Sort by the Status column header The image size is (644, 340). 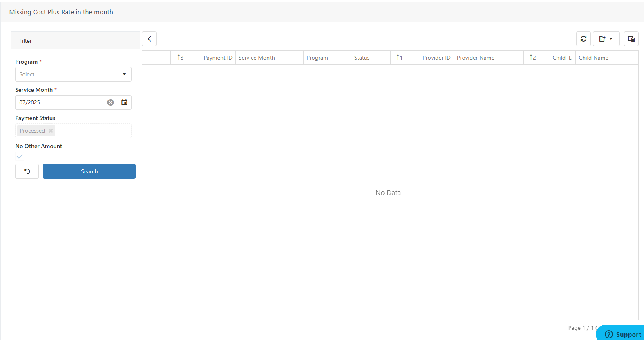point(362,58)
